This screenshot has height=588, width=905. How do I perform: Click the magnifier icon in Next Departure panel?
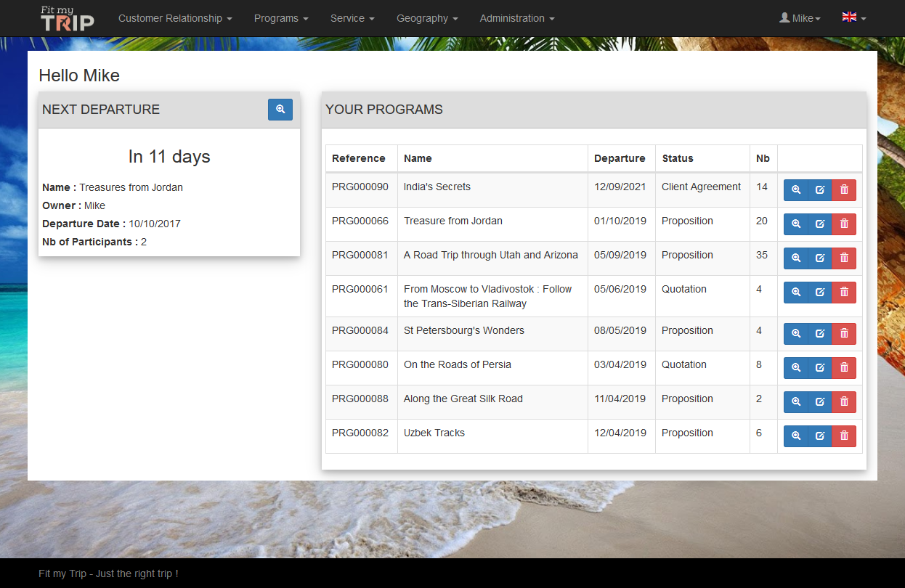[280, 110]
